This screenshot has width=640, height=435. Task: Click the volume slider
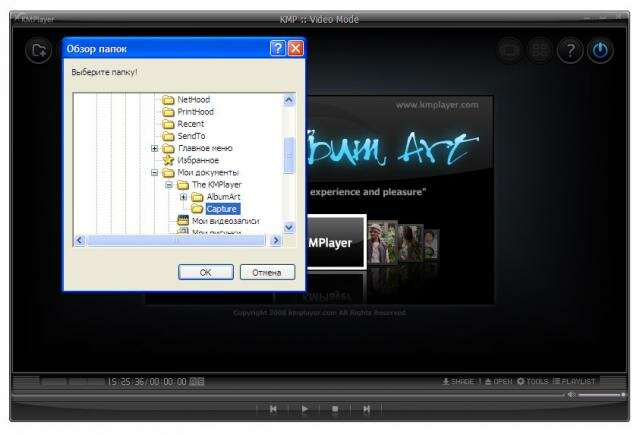pos(602,395)
